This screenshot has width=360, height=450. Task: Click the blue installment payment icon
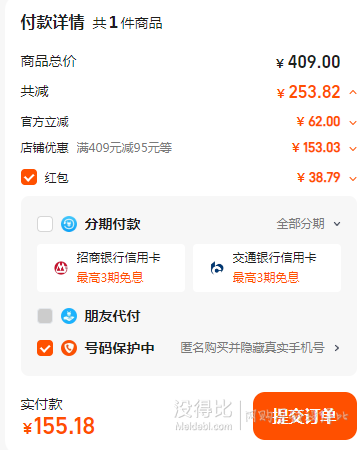click(x=69, y=224)
